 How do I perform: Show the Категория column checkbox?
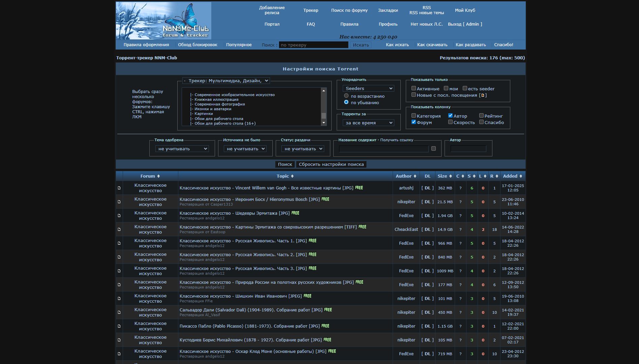click(x=414, y=116)
